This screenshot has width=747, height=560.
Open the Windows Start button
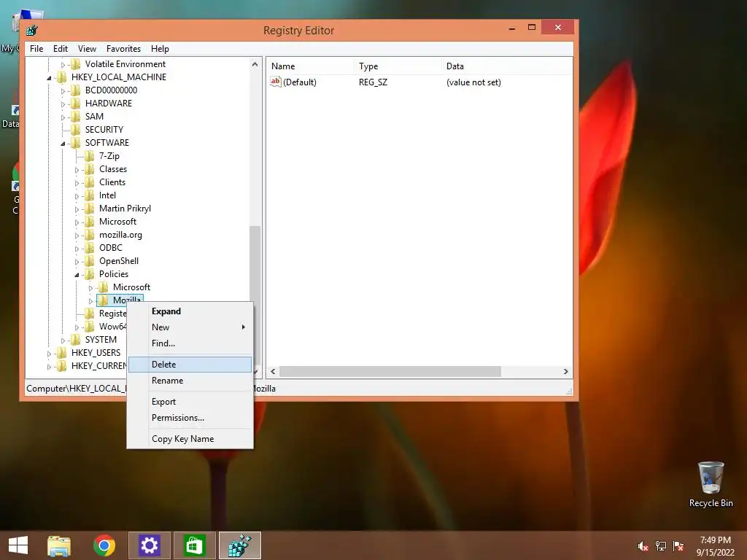18,545
